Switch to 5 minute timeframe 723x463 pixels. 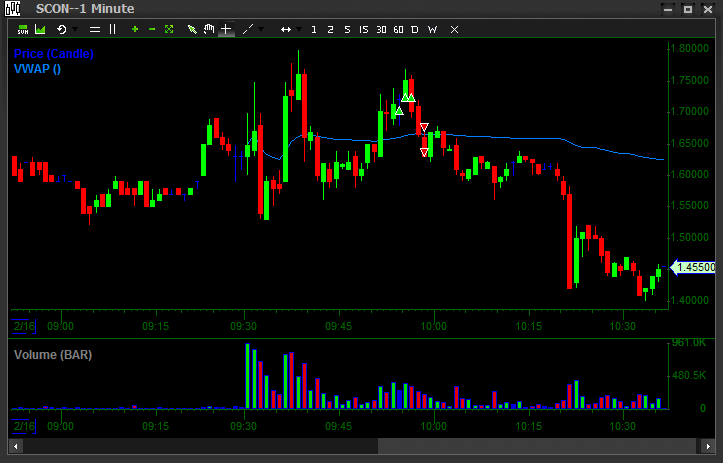click(x=347, y=30)
